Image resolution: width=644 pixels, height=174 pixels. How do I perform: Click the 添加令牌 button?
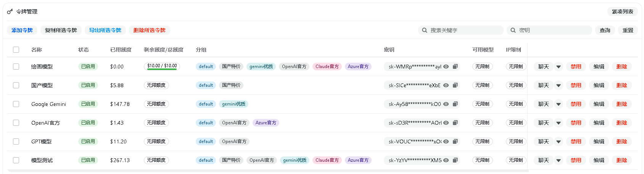tap(22, 30)
